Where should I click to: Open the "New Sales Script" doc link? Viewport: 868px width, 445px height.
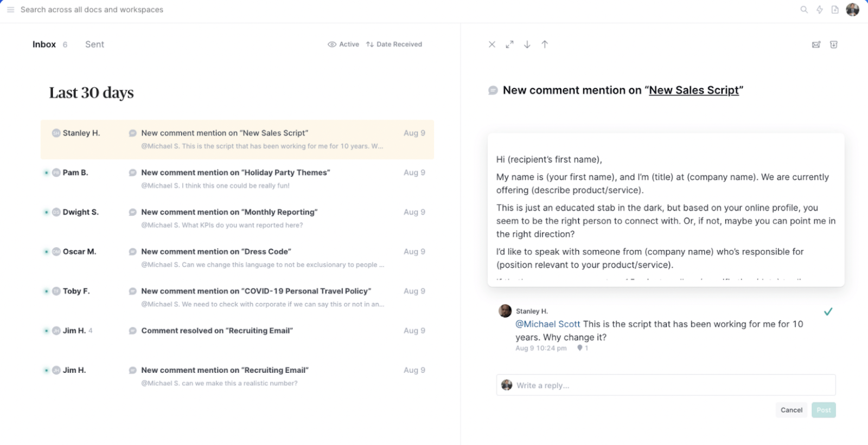tap(694, 91)
